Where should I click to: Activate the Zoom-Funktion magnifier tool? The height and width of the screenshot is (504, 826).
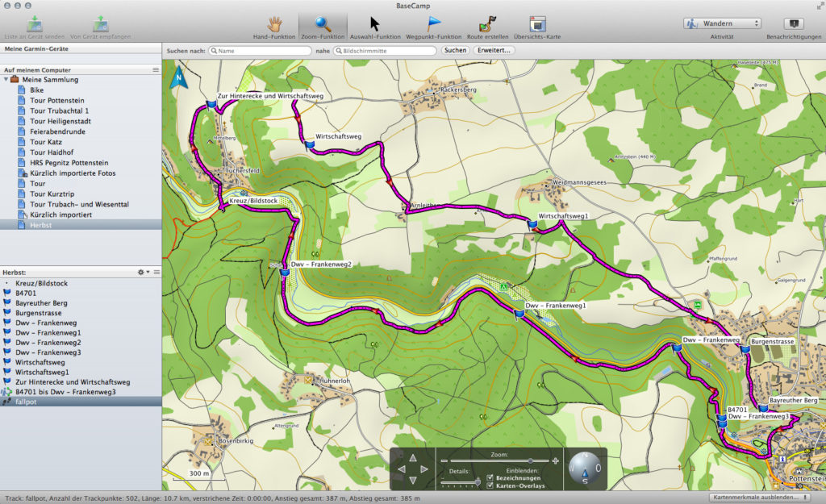pos(323,23)
